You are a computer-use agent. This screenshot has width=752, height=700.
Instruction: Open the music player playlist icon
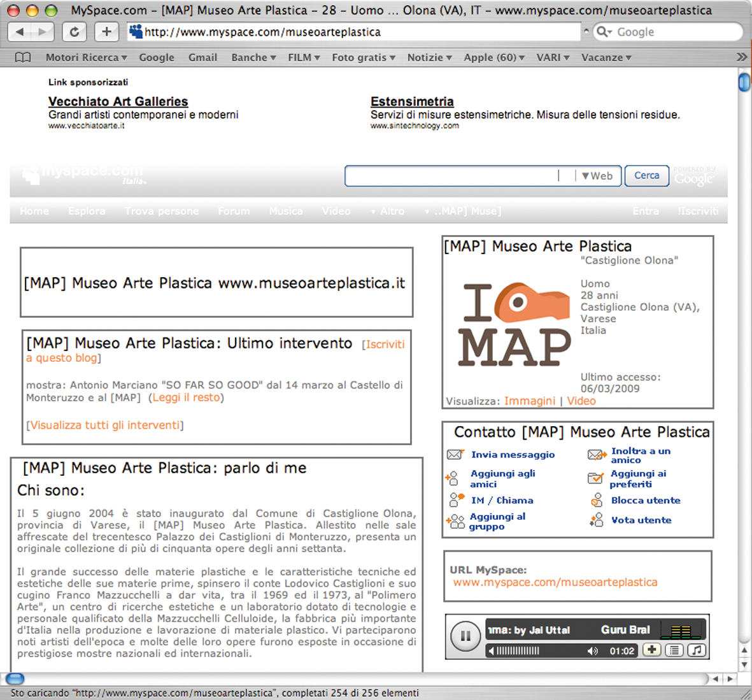[674, 650]
